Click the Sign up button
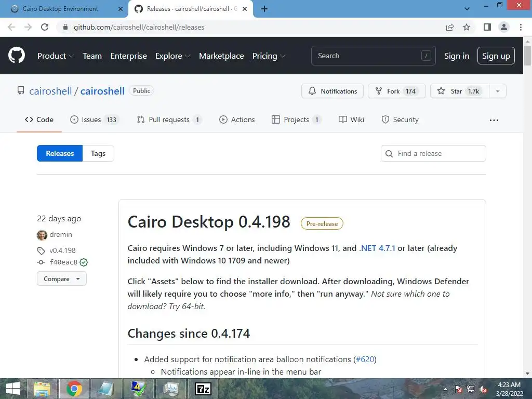The height and width of the screenshot is (399, 532). tap(496, 56)
